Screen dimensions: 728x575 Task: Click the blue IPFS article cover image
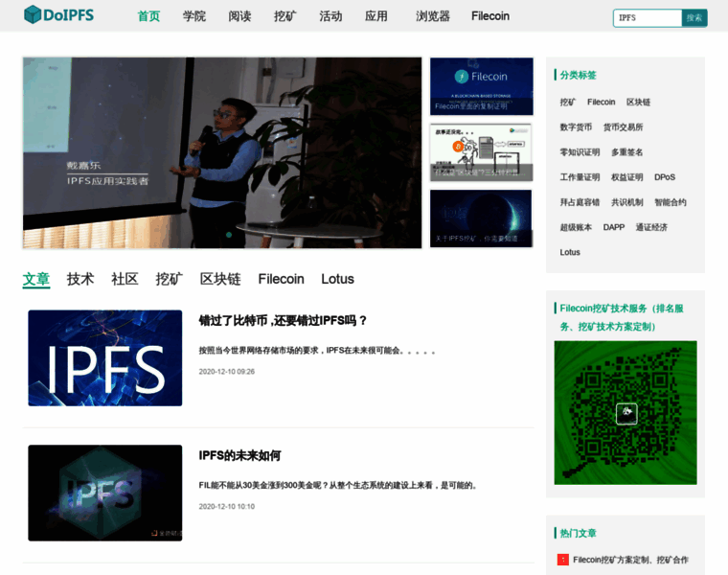(x=105, y=357)
